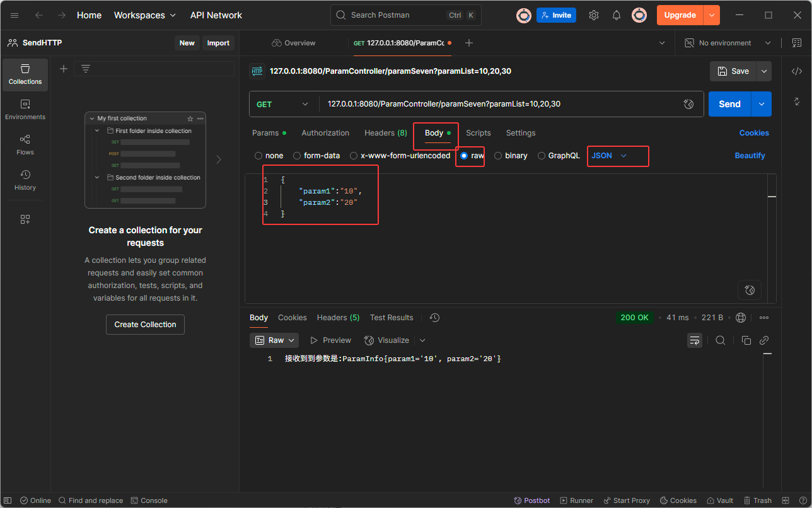Click the Save button
812x508 pixels.
733,71
